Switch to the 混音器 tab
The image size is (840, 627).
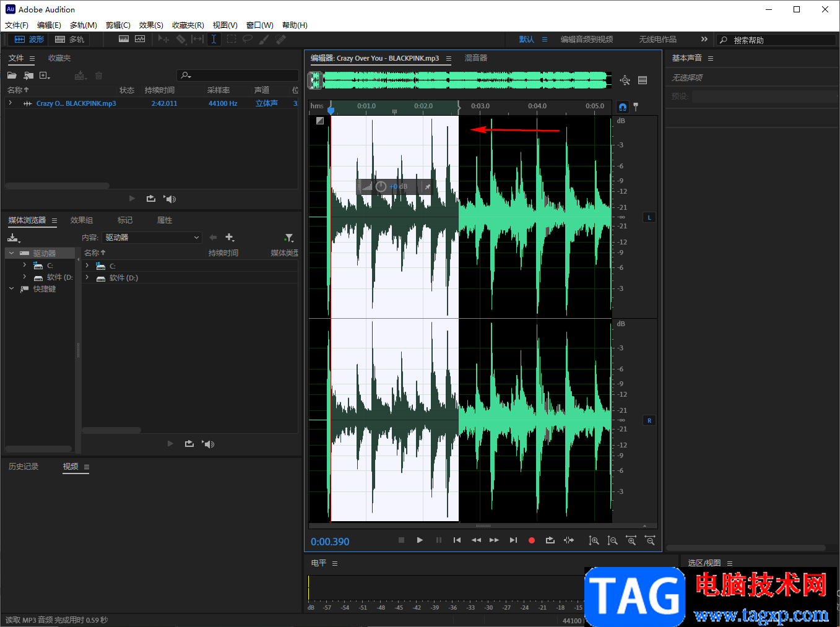tap(475, 58)
